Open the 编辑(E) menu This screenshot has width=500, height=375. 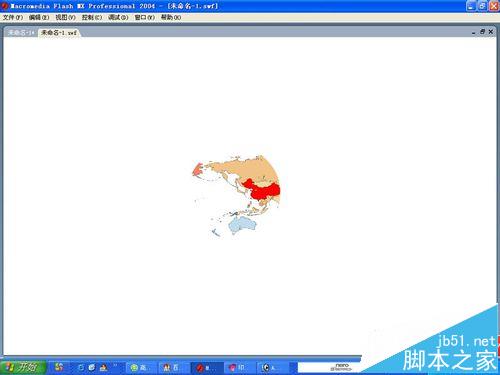39,17
